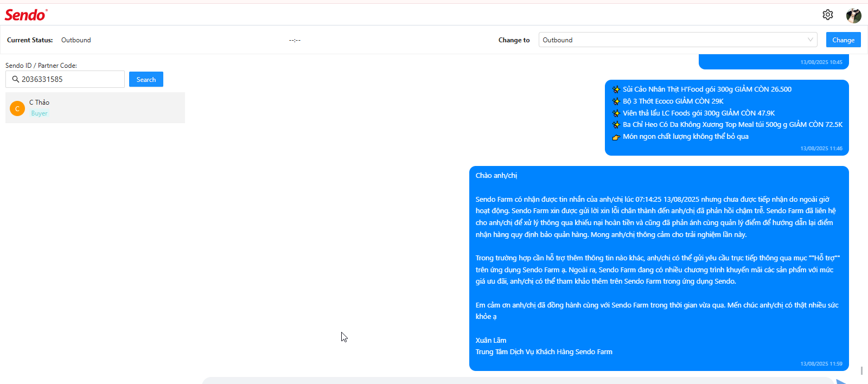Open the user profile avatar
Viewport: 868px width, 384px height.
853,15
